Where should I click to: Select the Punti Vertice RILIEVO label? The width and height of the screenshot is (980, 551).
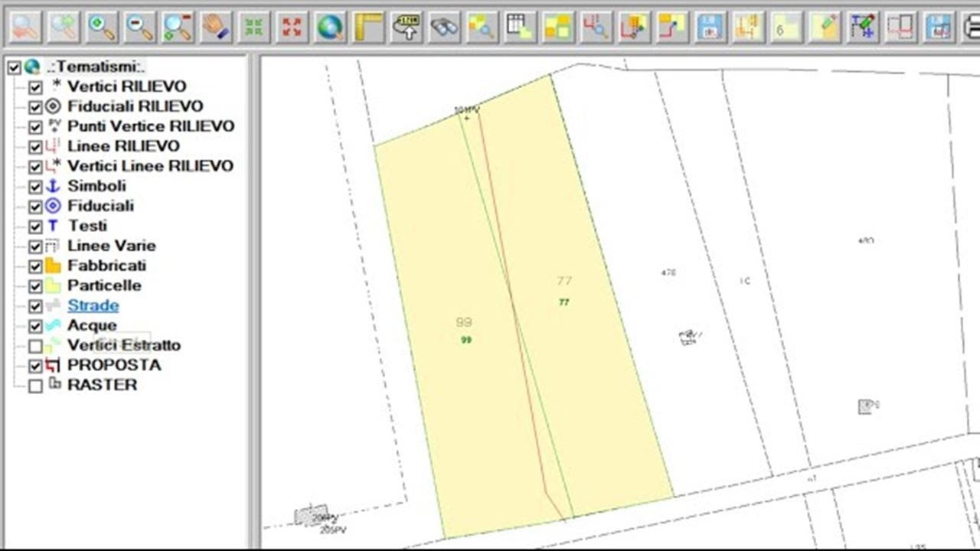(x=151, y=126)
